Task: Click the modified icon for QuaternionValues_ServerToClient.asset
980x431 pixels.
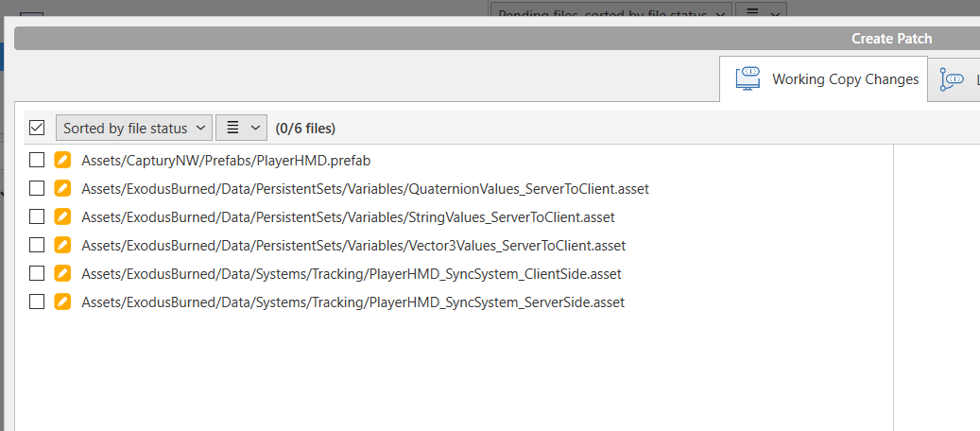Action: (61, 188)
